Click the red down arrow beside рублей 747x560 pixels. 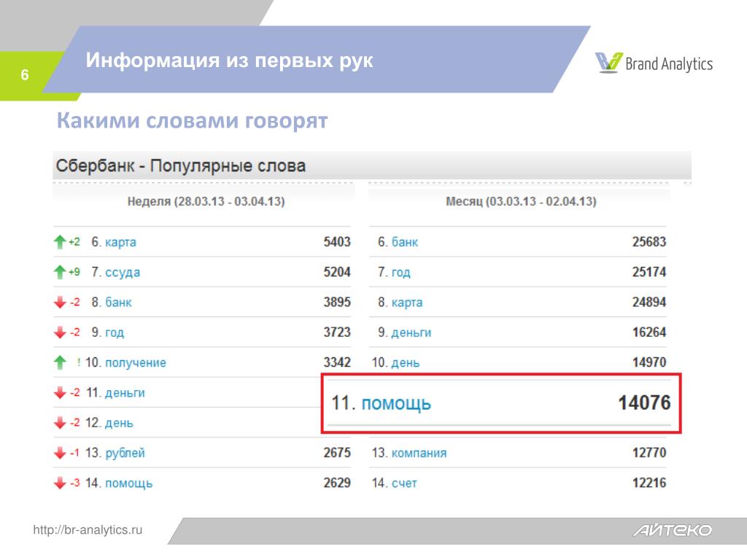60,453
